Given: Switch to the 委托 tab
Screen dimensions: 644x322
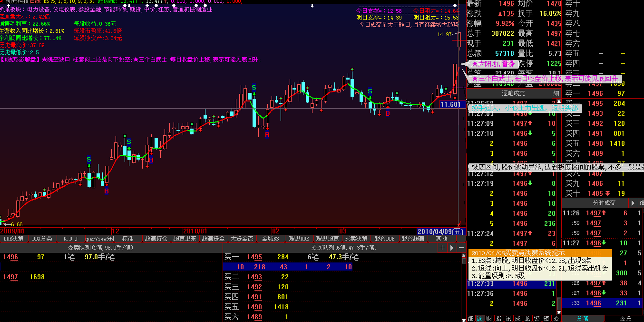Looking at the screenshot, I should point(625,318).
